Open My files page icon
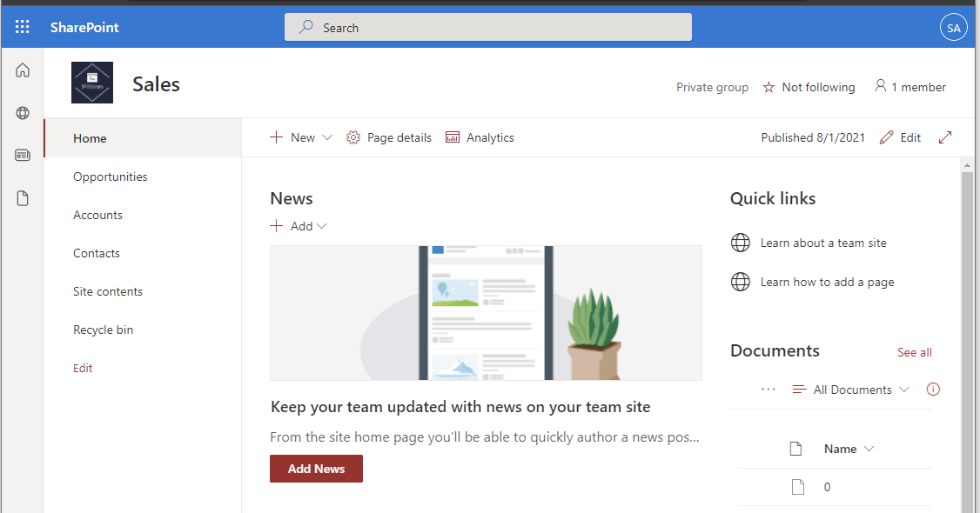 23,198
